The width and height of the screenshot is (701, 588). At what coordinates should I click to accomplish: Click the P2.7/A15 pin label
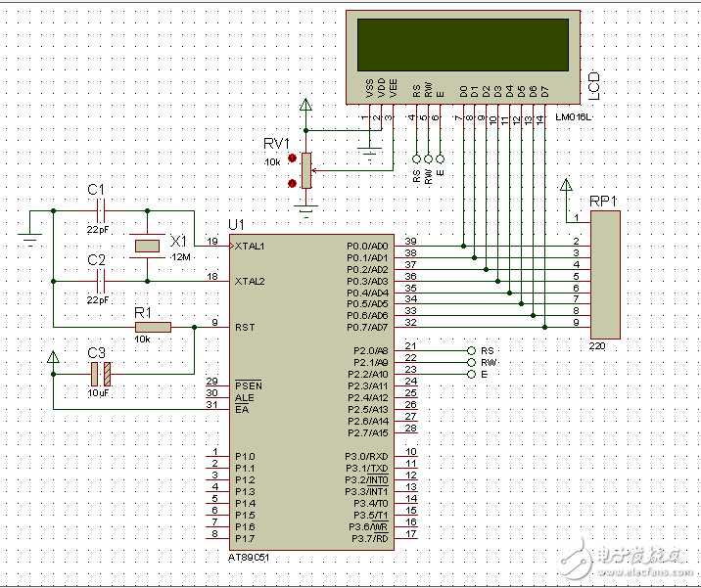point(368,433)
